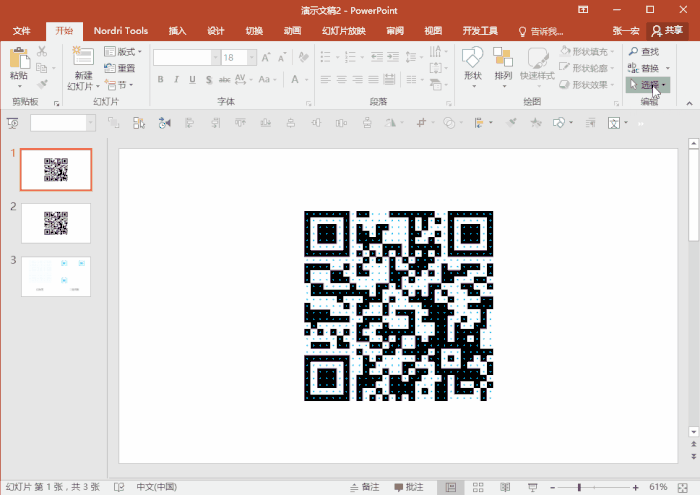Switch to the Insert (插入) tab

click(x=177, y=31)
